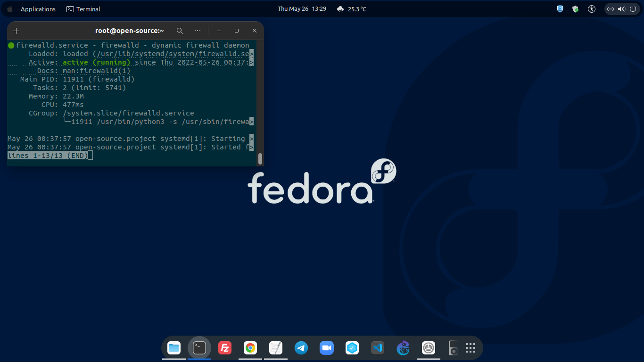
Task: Maximize the terminal window
Action: tap(237, 31)
